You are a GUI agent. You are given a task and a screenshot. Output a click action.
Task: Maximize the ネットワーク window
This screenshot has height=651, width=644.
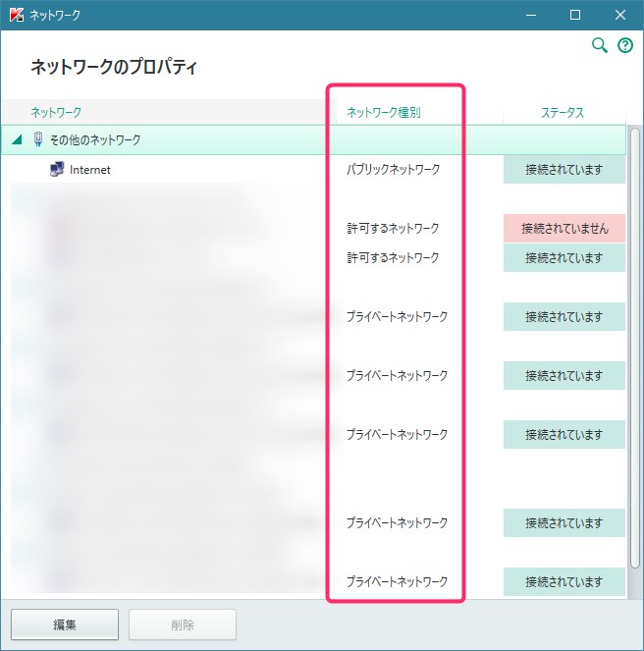tap(575, 15)
